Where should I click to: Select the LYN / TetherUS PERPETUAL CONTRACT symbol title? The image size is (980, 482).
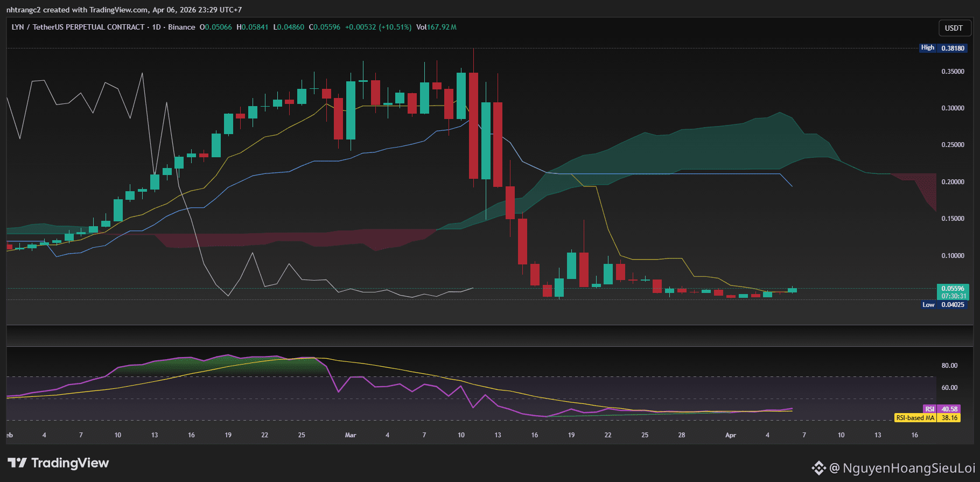(78, 27)
